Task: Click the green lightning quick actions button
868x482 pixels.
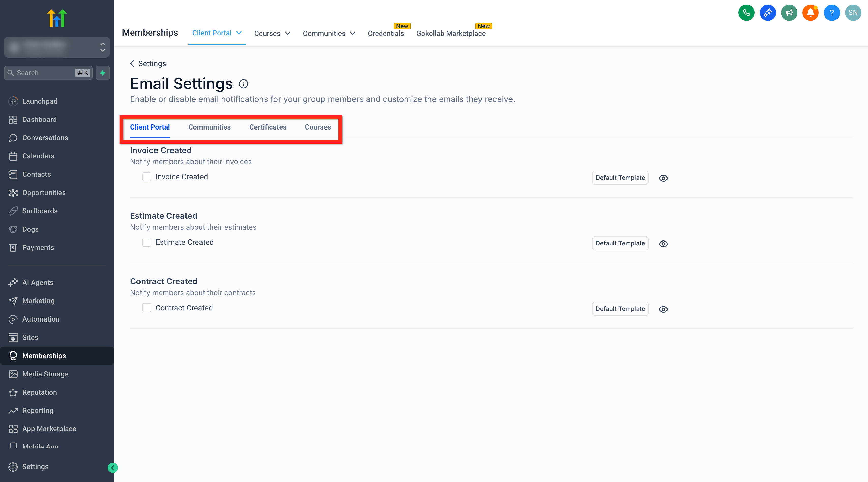Action: [x=102, y=73]
